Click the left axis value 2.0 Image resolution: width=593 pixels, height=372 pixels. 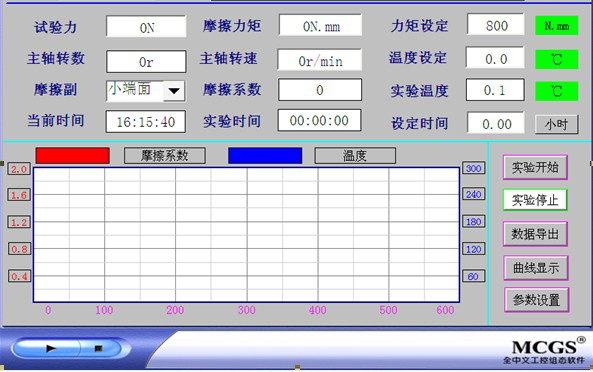(19, 169)
